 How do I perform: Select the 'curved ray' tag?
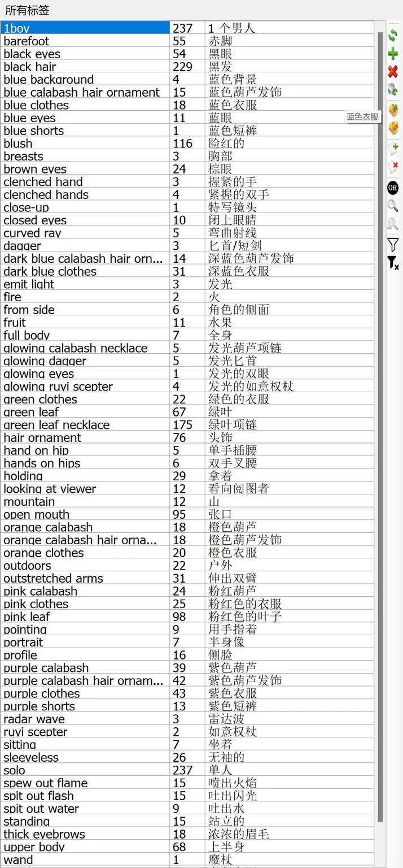coord(33,233)
